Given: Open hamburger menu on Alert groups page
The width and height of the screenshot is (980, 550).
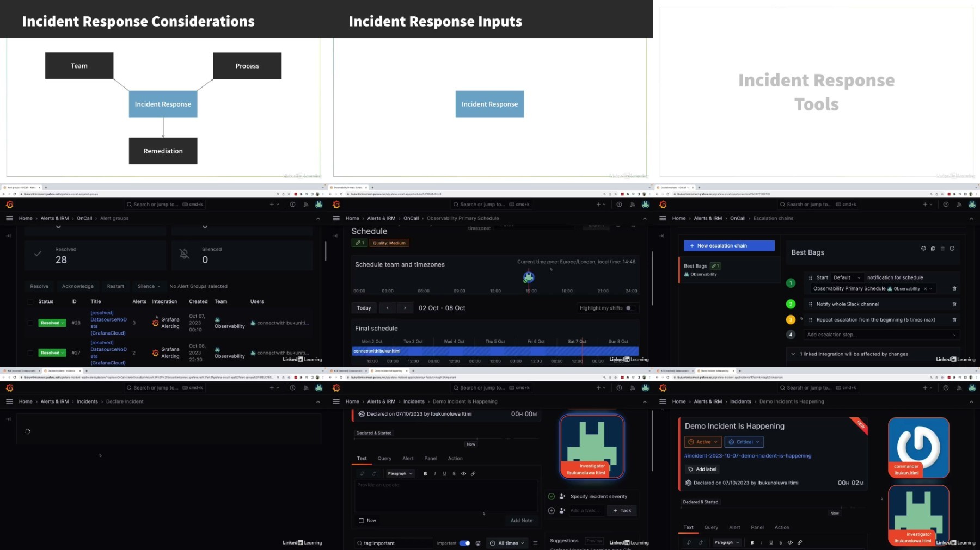Looking at the screenshot, I should (9, 218).
